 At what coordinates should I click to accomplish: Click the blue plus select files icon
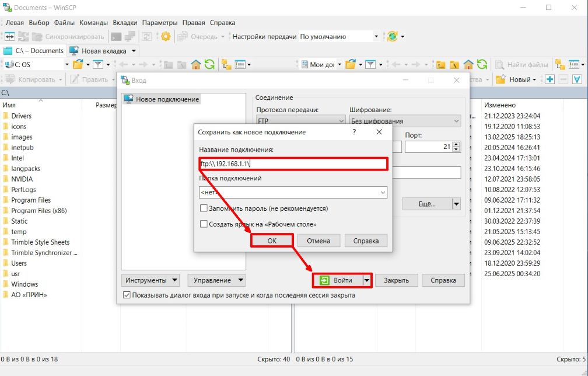tap(549, 79)
